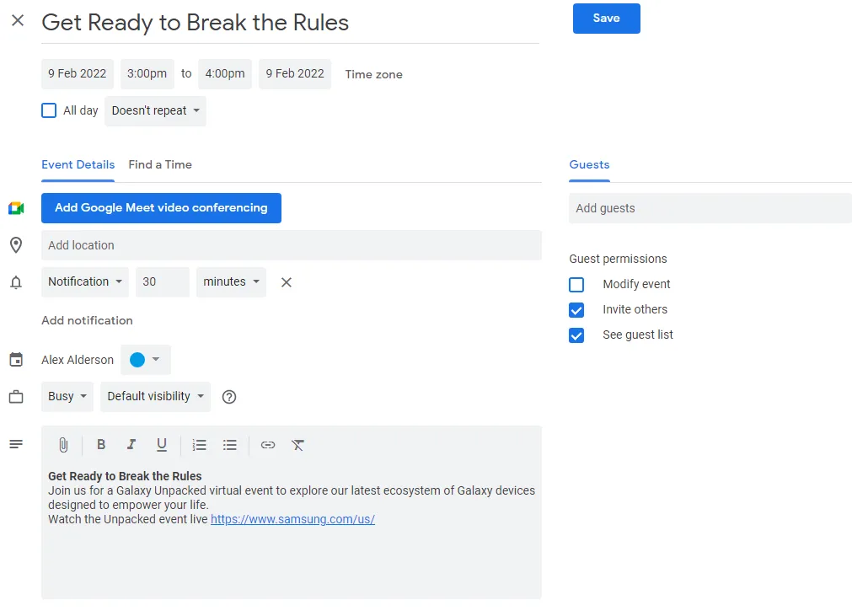This screenshot has height=616, width=852.
Task: Click the Save button
Action: point(607,19)
